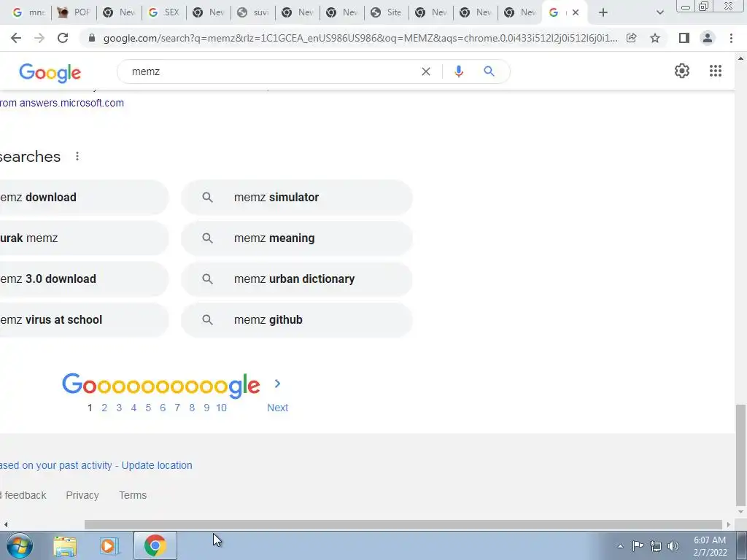This screenshot has width=747, height=560.
Task: Switch to the 'SEX' Google tab
Action: click(x=163, y=12)
